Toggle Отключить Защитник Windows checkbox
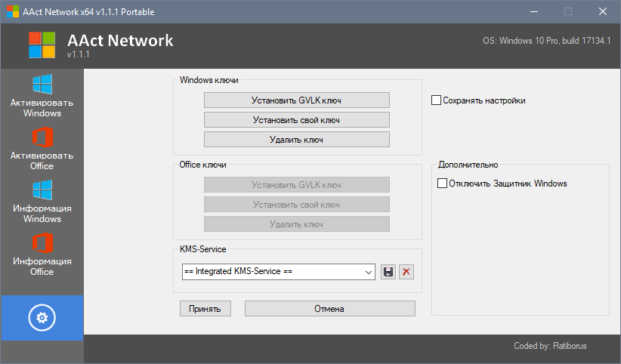The width and height of the screenshot is (621, 364). click(x=442, y=184)
